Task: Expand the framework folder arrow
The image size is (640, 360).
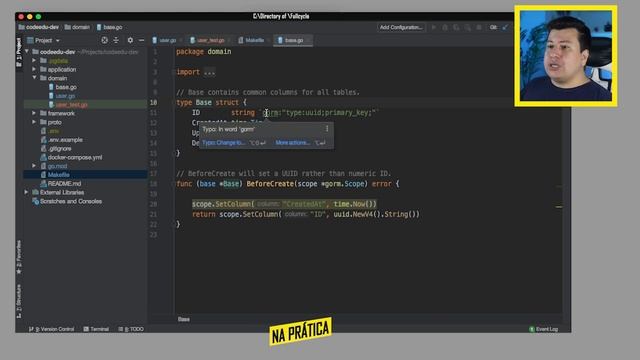Action: pos(34,113)
